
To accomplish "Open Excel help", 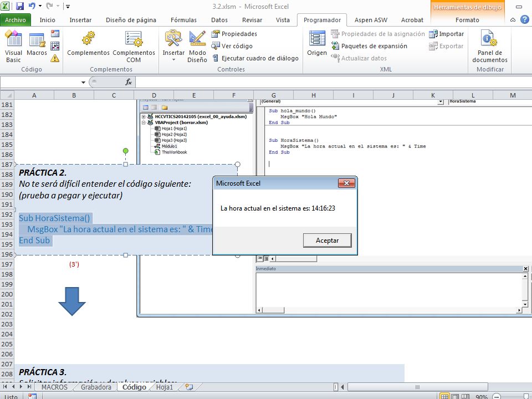I will [525, 20].
